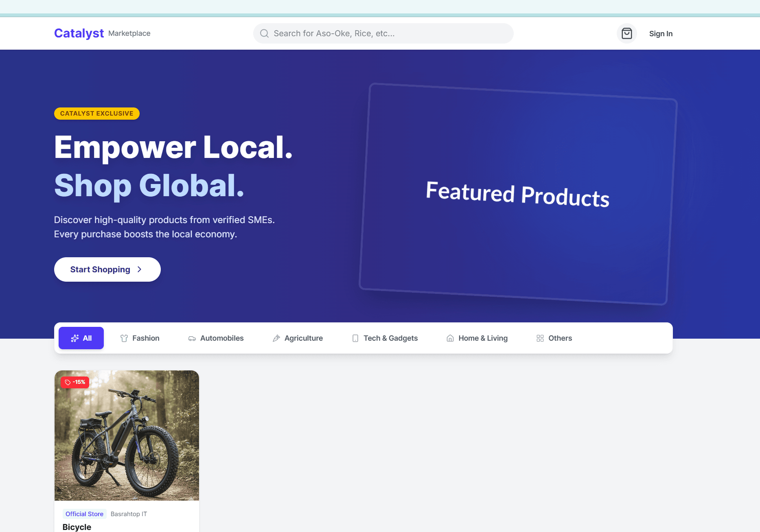Image resolution: width=760 pixels, height=532 pixels.
Task: Select the Others grid icon
Action: [x=540, y=338]
